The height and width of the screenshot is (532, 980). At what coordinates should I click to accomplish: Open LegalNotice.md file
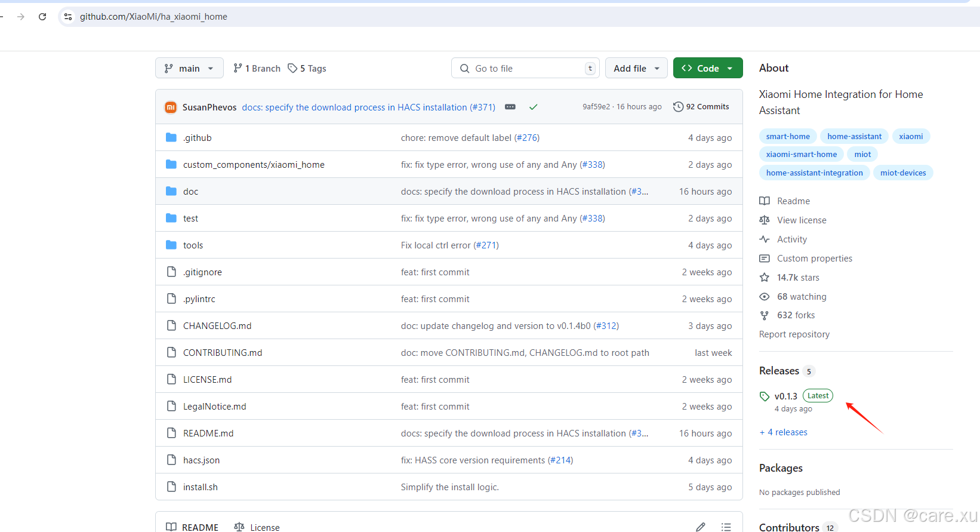[x=214, y=406]
